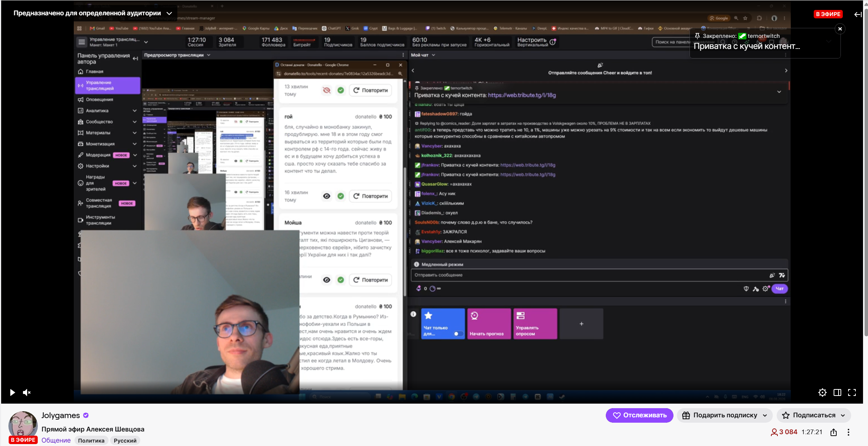Click the Отслеживать follow button
Image resolution: width=868 pixels, height=446 pixels.
(x=639, y=415)
